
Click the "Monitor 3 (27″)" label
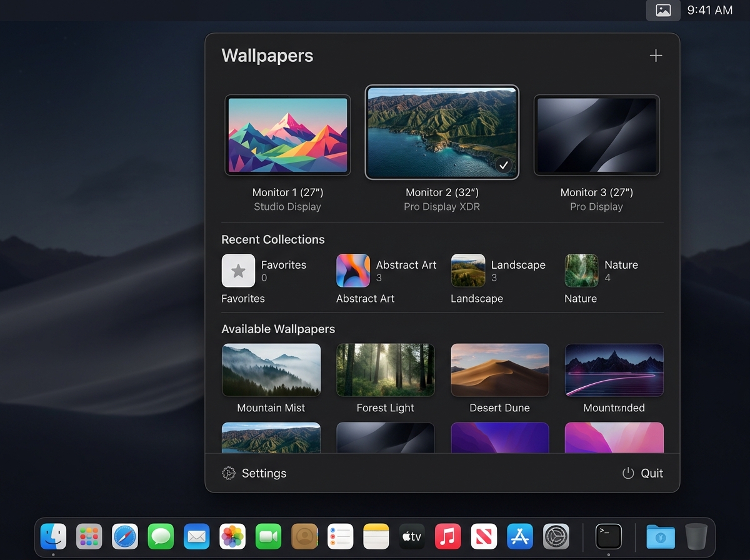tap(596, 192)
